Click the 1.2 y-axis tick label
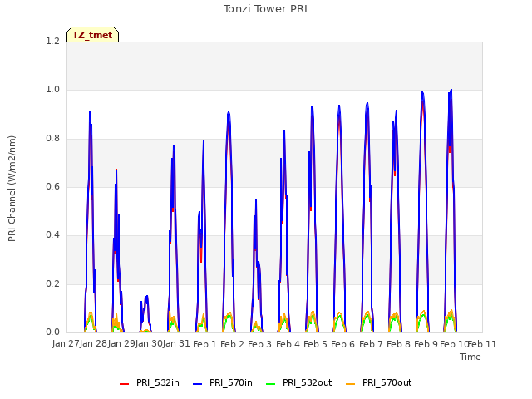The width and height of the screenshot is (532, 399). 53,41
